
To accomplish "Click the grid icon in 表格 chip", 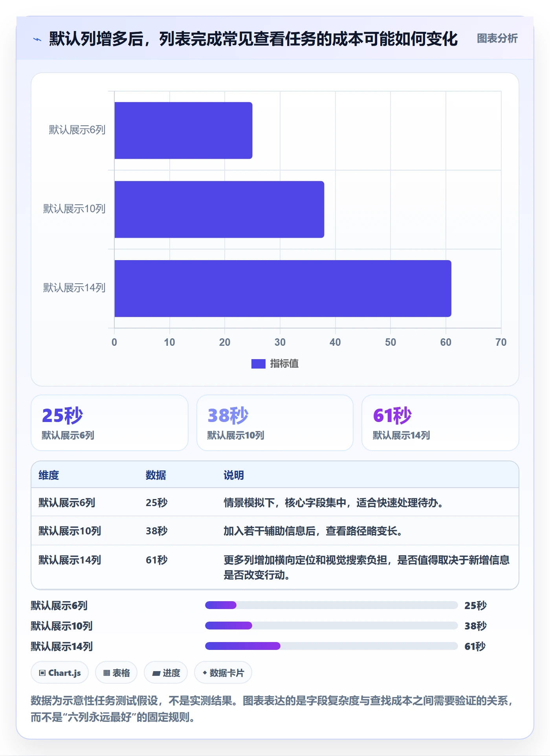I will [106, 673].
